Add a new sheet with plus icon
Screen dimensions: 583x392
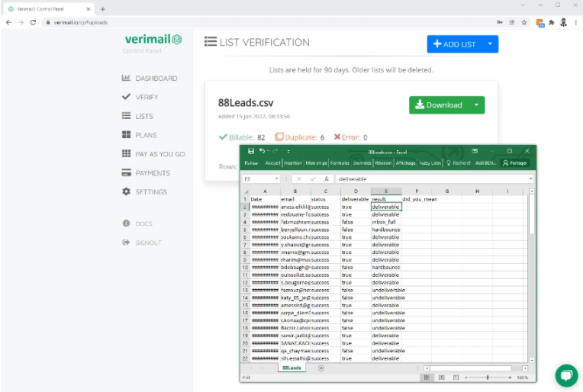tap(321, 368)
